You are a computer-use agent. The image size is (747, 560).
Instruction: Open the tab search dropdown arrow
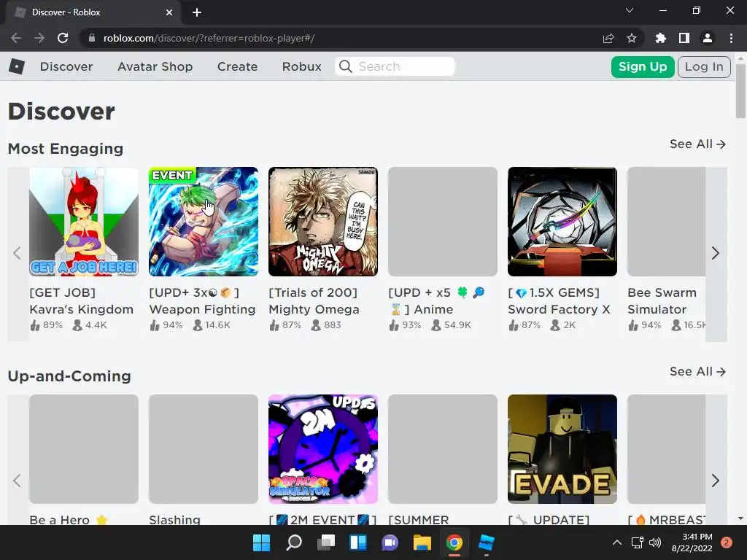click(630, 10)
